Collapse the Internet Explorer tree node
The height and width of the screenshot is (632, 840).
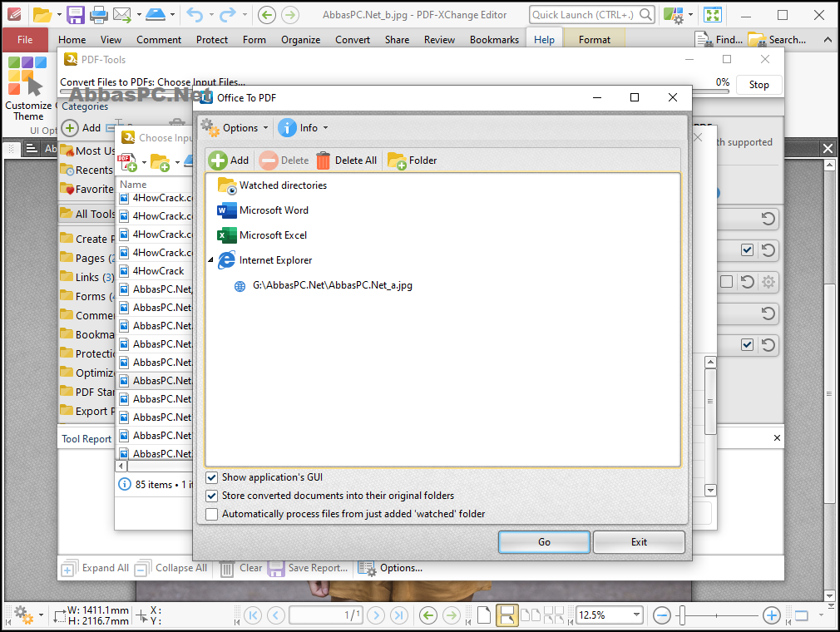210,260
